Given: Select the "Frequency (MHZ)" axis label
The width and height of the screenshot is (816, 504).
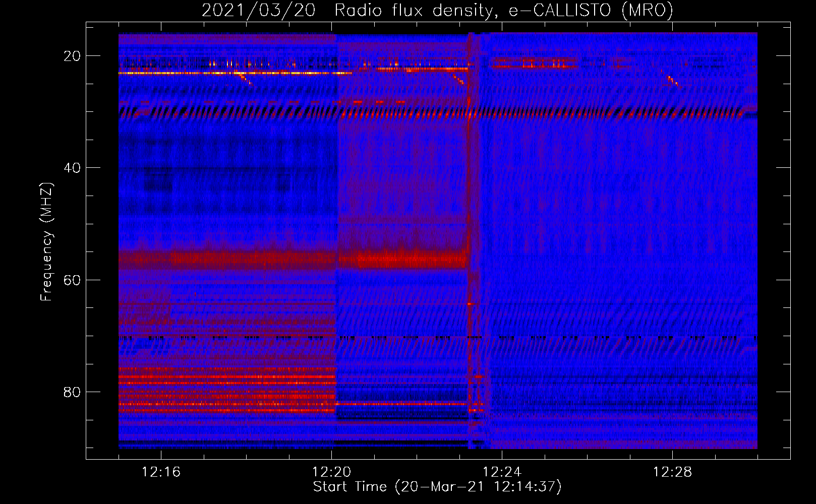Looking at the screenshot, I should [x=46, y=242].
